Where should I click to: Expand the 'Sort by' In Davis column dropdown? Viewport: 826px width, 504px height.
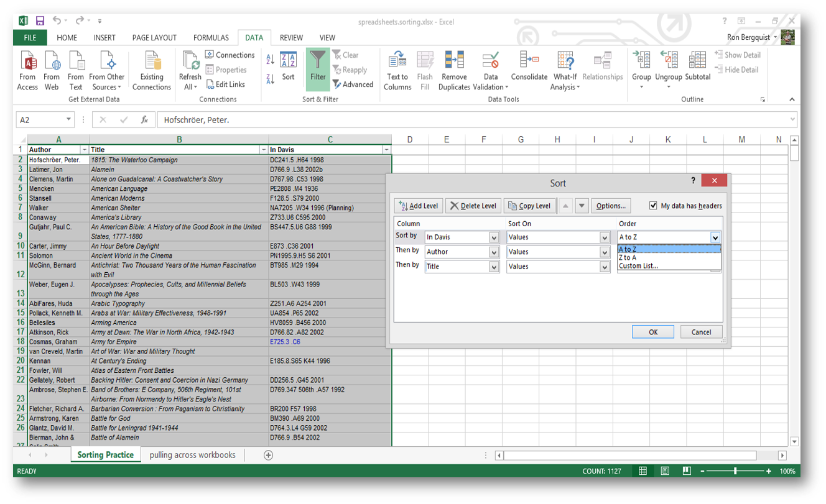coord(494,237)
